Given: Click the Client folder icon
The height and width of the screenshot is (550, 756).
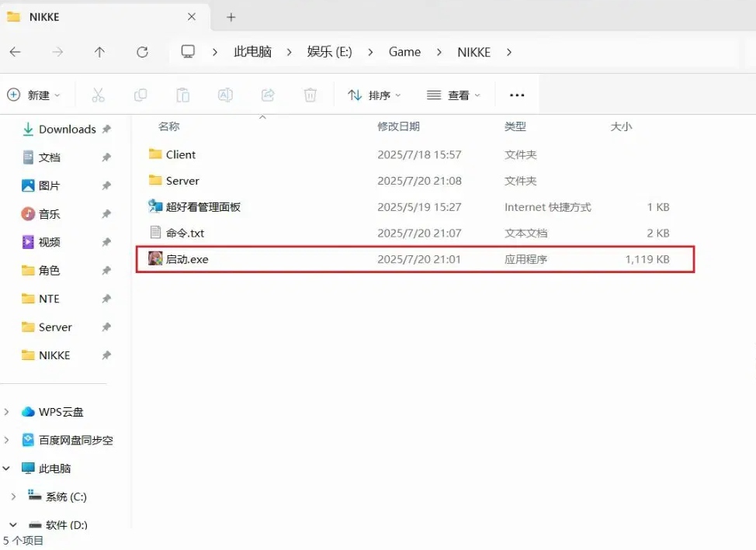Looking at the screenshot, I should [x=155, y=154].
